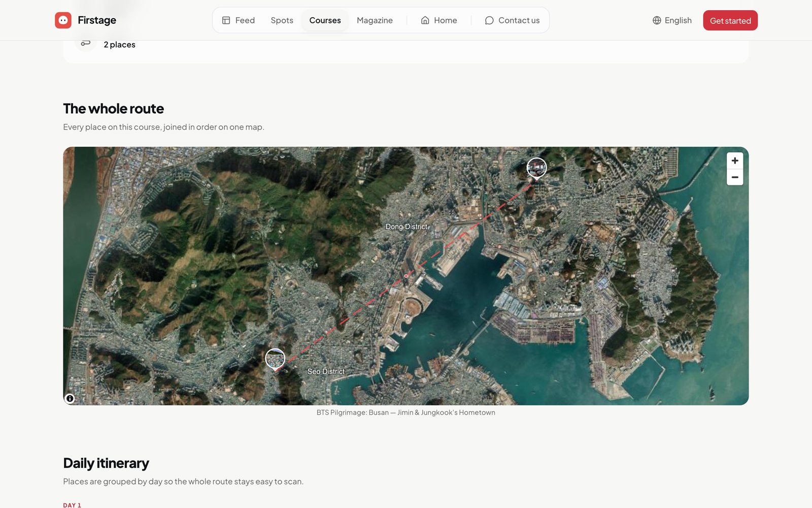Click the chat bubble icon

pos(489,20)
